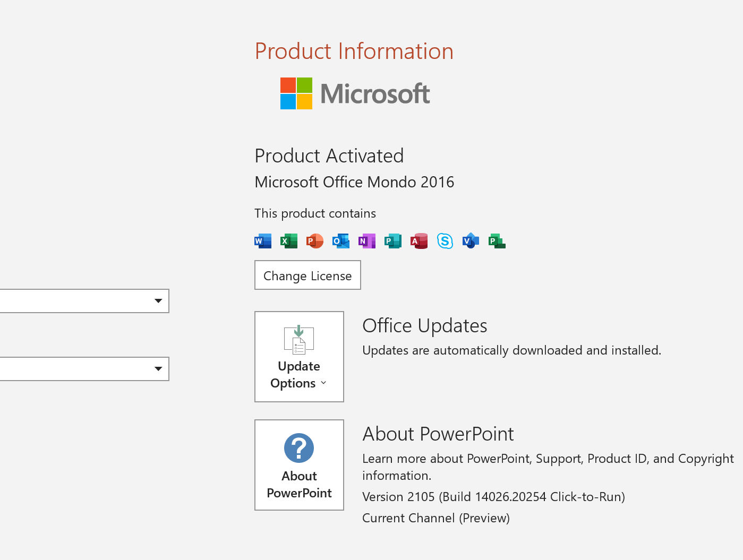743x560 pixels.
Task: Click the PowerPoint app icon
Action: point(315,241)
